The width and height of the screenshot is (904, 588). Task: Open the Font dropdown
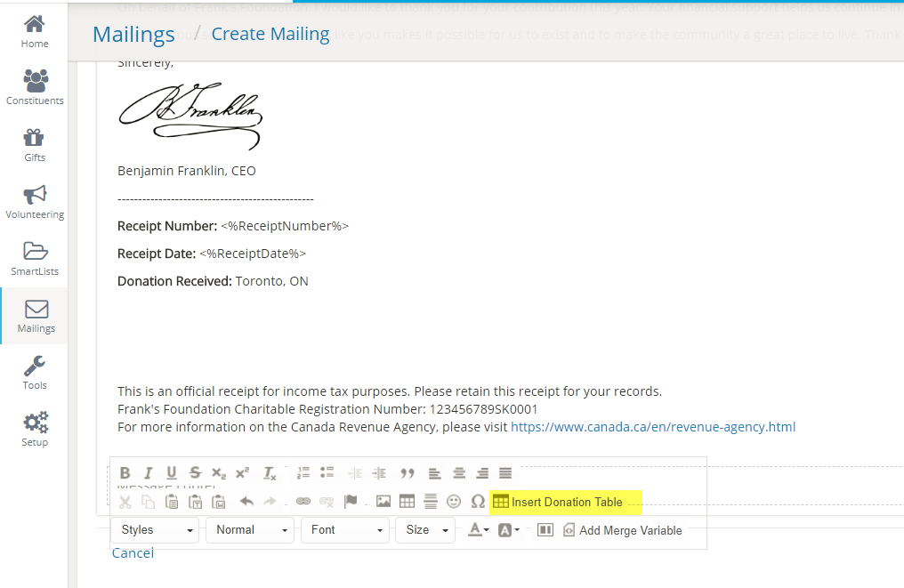click(343, 530)
